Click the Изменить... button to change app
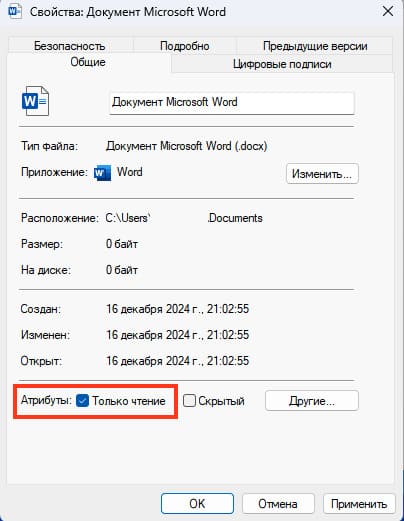Screen dimensions: 404x521 (x=322, y=174)
